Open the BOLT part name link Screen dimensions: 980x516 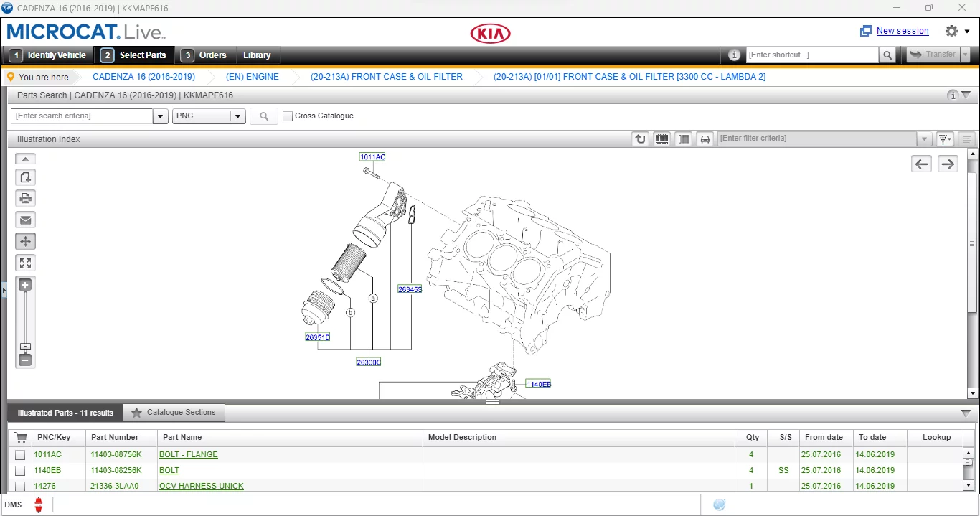[169, 470]
